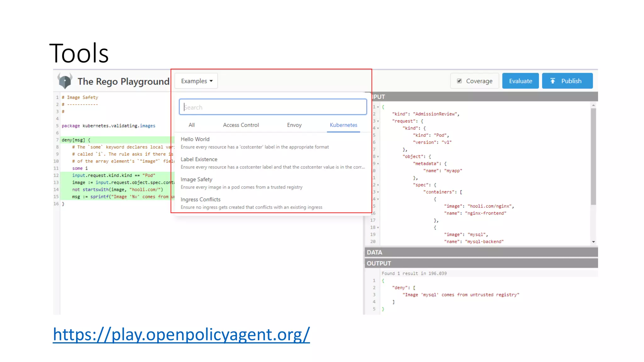644x362 pixels.
Task: Choose the Ingress Conflicts example
Action: click(273, 203)
